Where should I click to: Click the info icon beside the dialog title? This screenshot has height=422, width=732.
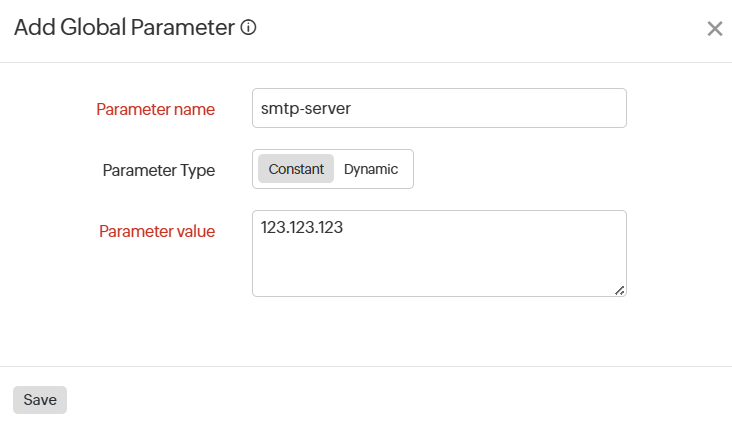pos(249,28)
